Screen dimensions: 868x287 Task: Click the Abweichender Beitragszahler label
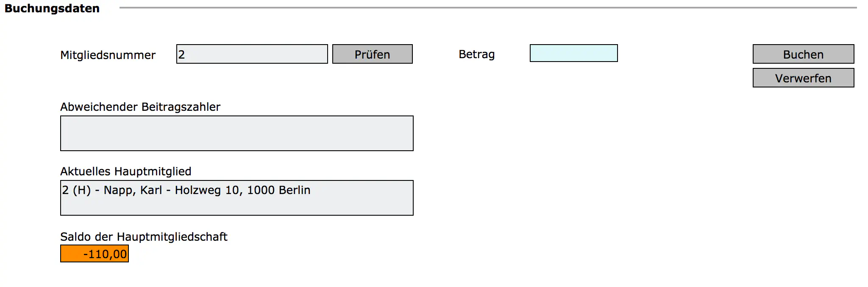pos(141,107)
